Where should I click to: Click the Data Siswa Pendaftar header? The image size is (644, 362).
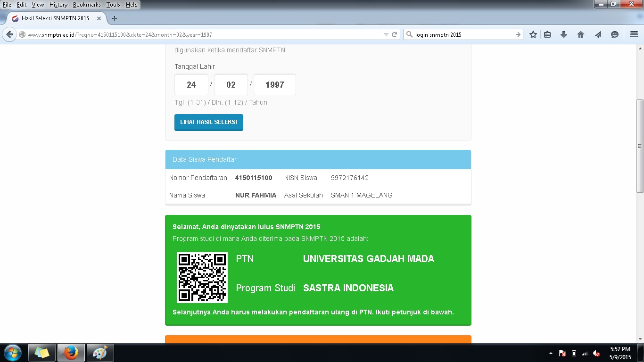tap(318, 159)
